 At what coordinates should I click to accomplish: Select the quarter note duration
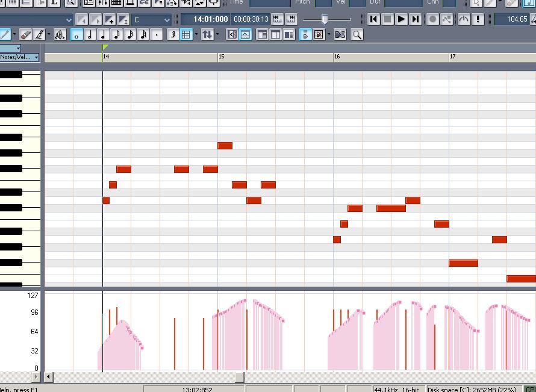(x=103, y=34)
